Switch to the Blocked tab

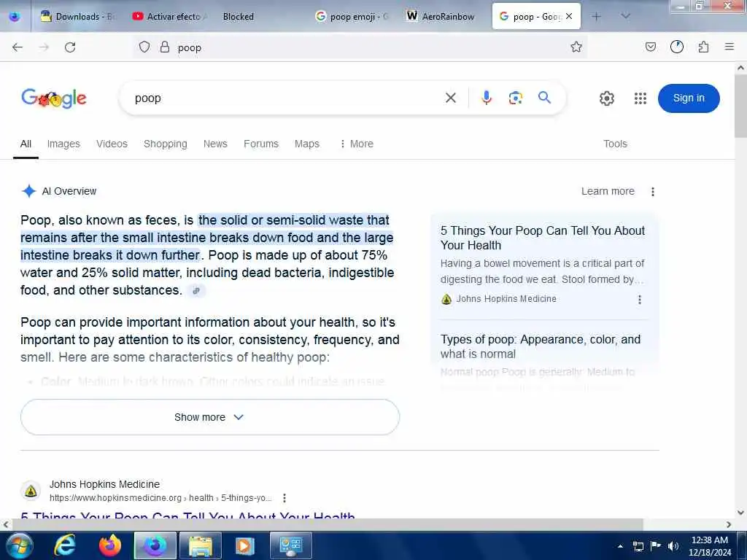click(x=260, y=17)
